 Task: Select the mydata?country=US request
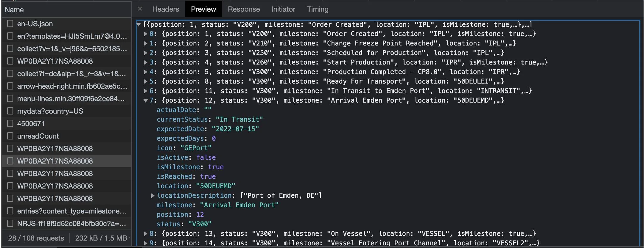pyautogui.click(x=67, y=111)
